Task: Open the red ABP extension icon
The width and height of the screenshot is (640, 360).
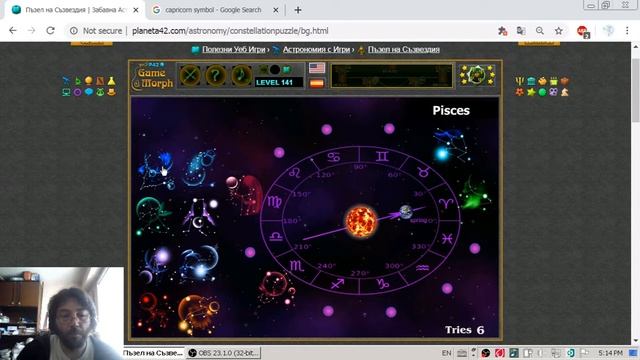Action: click(582, 31)
